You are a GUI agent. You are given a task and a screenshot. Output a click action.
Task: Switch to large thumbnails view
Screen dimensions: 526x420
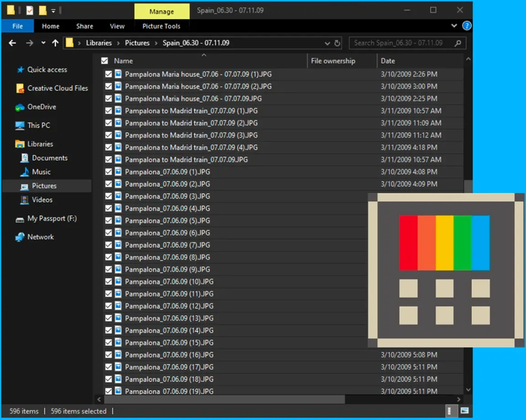pyautogui.click(x=464, y=411)
